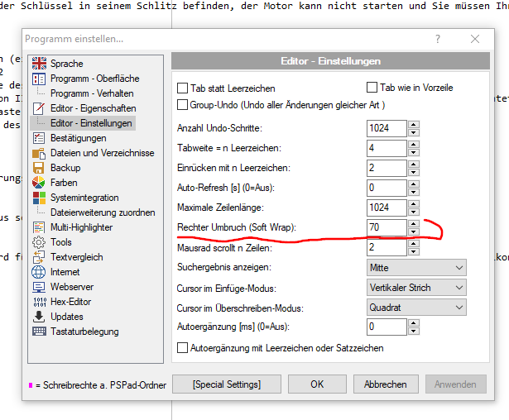This screenshot has height=420, width=509.
Task: Open the Cursor im Einfüge-Modus dropdown
Action: pos(416,288)
